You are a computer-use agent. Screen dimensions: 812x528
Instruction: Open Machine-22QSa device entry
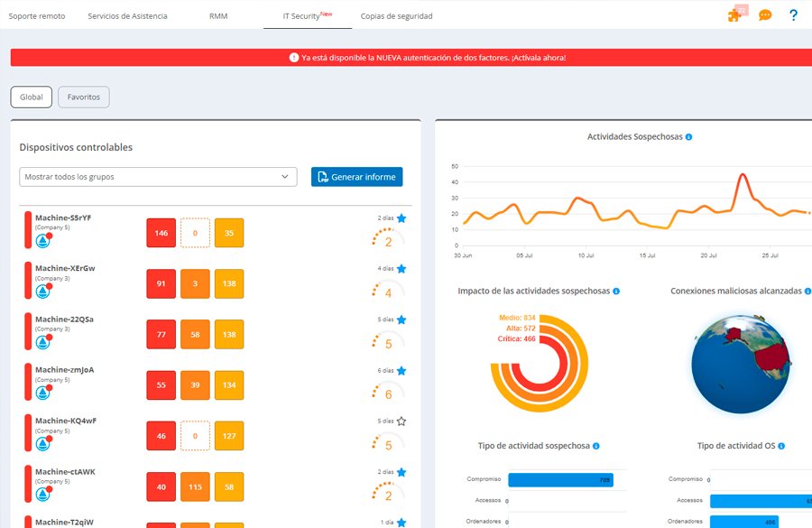[64, 320]
